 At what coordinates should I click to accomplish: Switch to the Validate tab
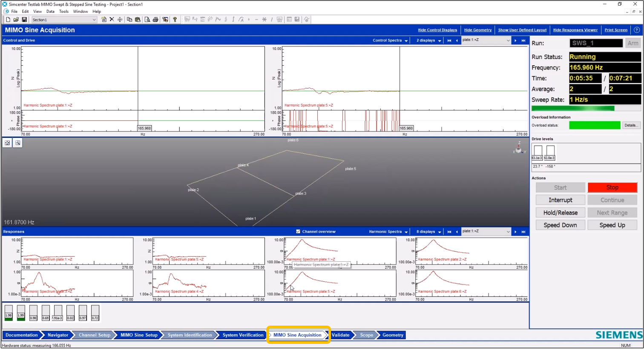340,335
